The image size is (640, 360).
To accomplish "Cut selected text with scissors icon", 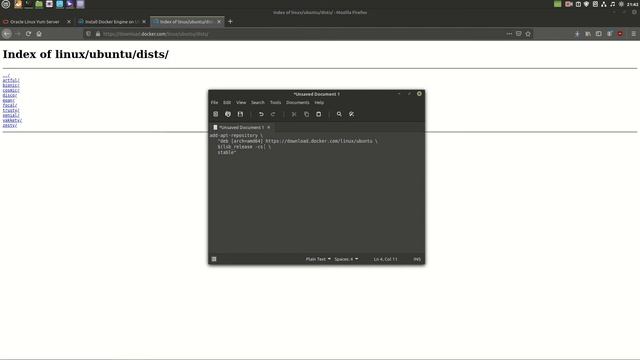I will [294, 114].
